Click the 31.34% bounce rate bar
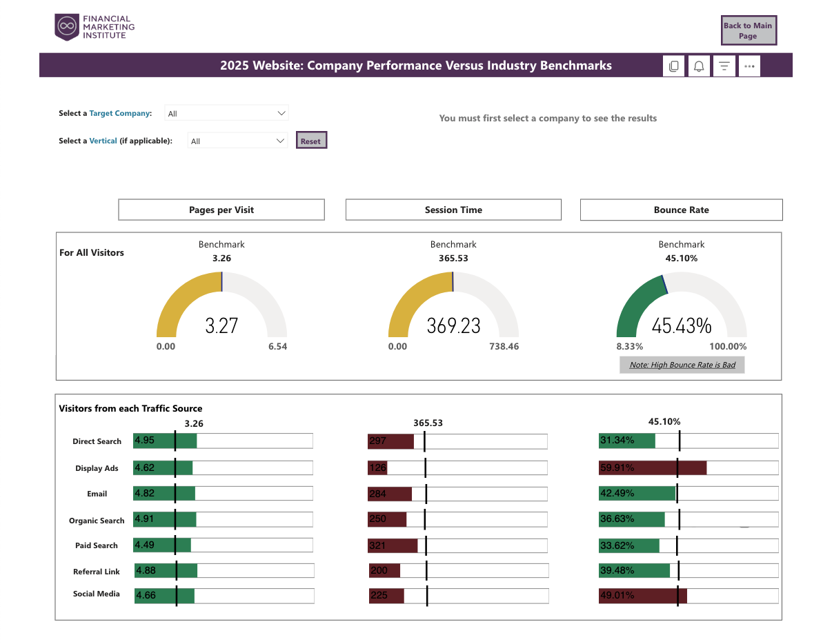Screen dimensions: 832x644 (x=627, y=441)
